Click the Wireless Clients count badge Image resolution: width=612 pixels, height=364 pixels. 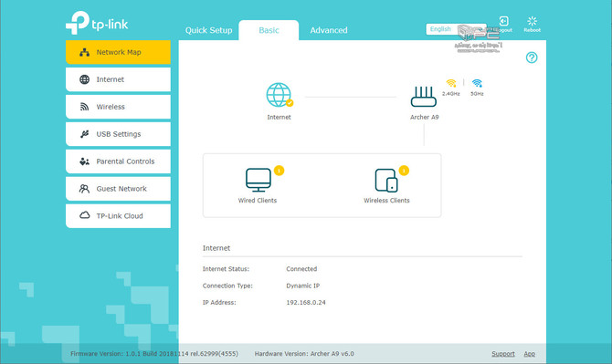pos(404,171)
